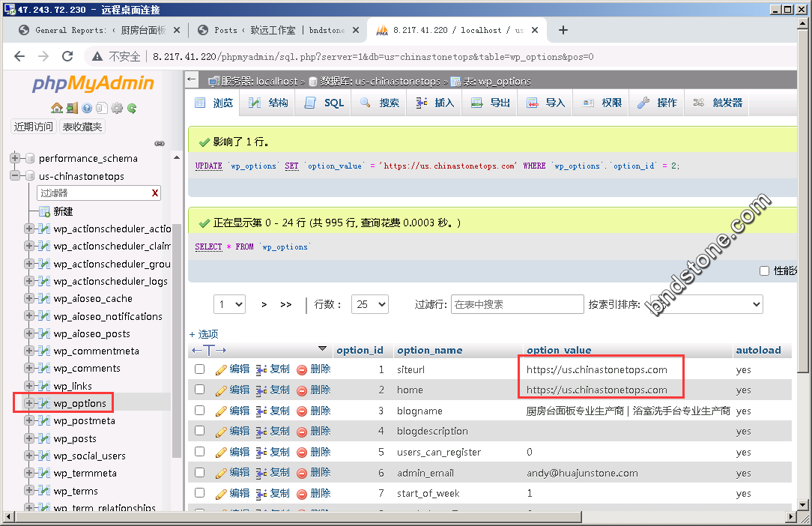Switch to 结构 structure tab

(268, 103)
